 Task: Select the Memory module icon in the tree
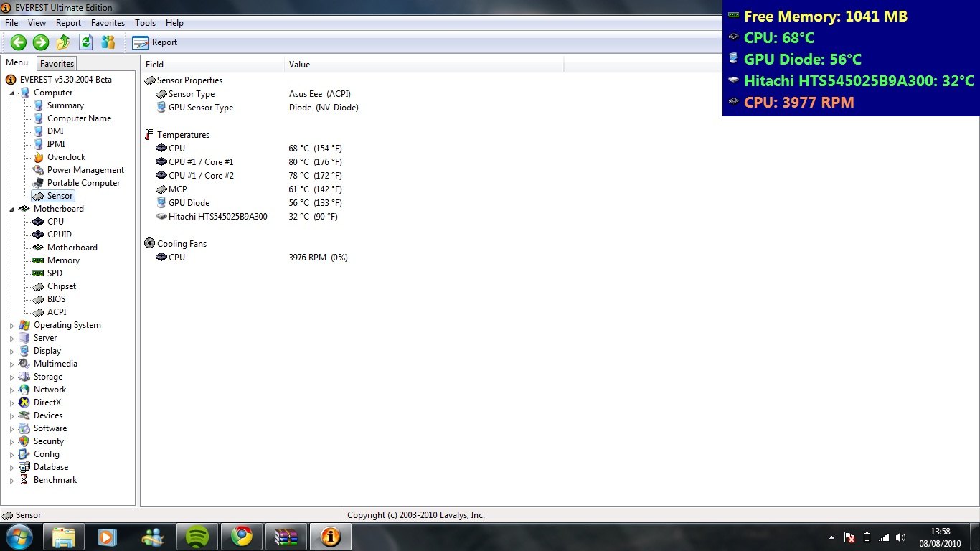click(38, 260)
